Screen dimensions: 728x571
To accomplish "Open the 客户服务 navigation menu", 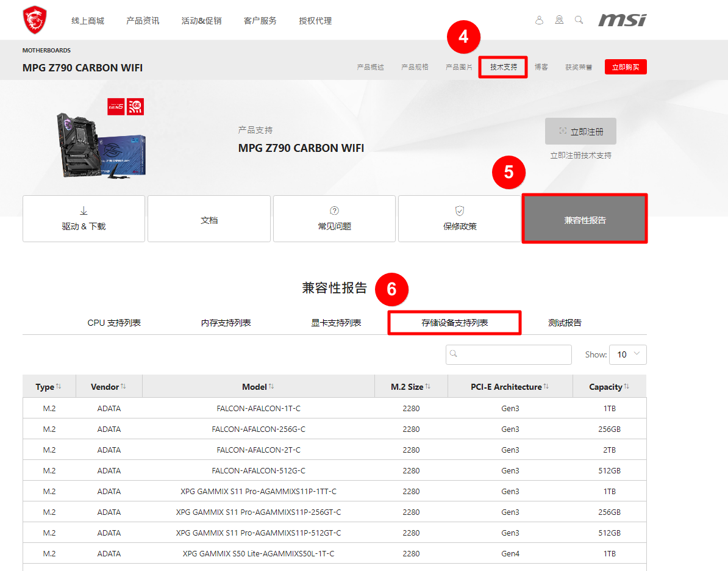I will (260, 21).
